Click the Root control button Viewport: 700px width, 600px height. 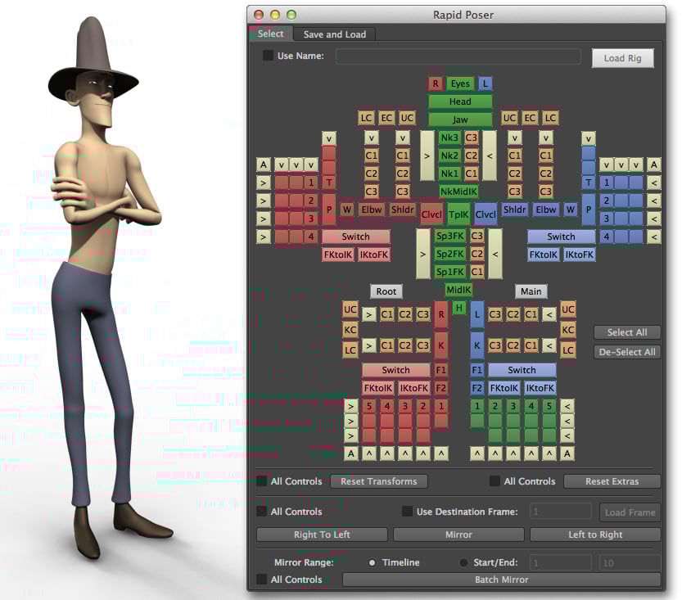click(x=386, y=291)
